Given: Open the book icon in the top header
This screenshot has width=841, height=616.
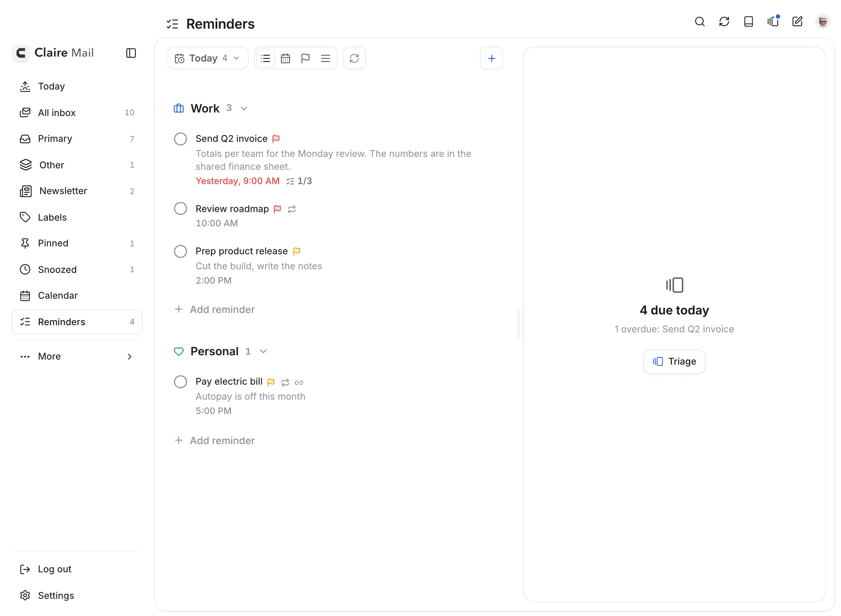Looking at the screenshot, I should (x=748, y=21).
